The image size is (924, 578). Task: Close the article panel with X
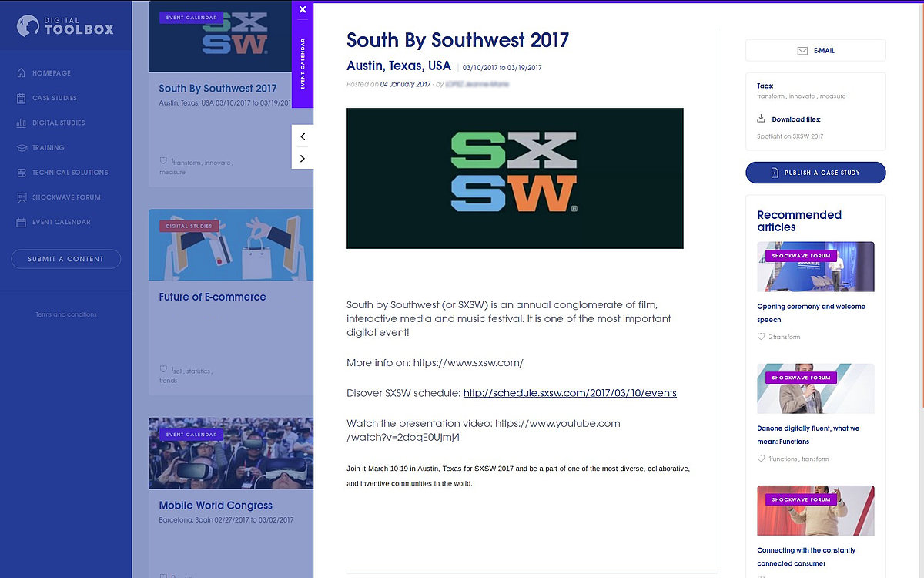[x=303, y=9]
